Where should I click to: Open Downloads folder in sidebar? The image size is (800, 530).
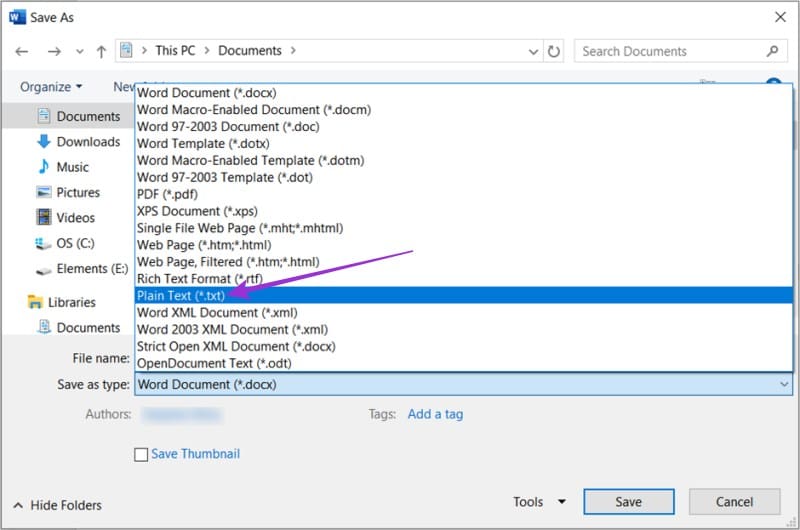[x=88, y=142]
